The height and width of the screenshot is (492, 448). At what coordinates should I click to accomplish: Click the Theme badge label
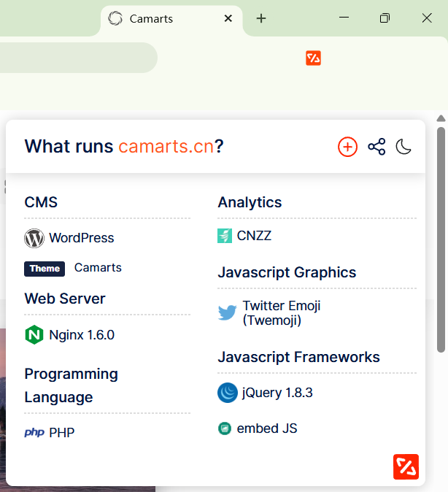(x=45, y=269)
